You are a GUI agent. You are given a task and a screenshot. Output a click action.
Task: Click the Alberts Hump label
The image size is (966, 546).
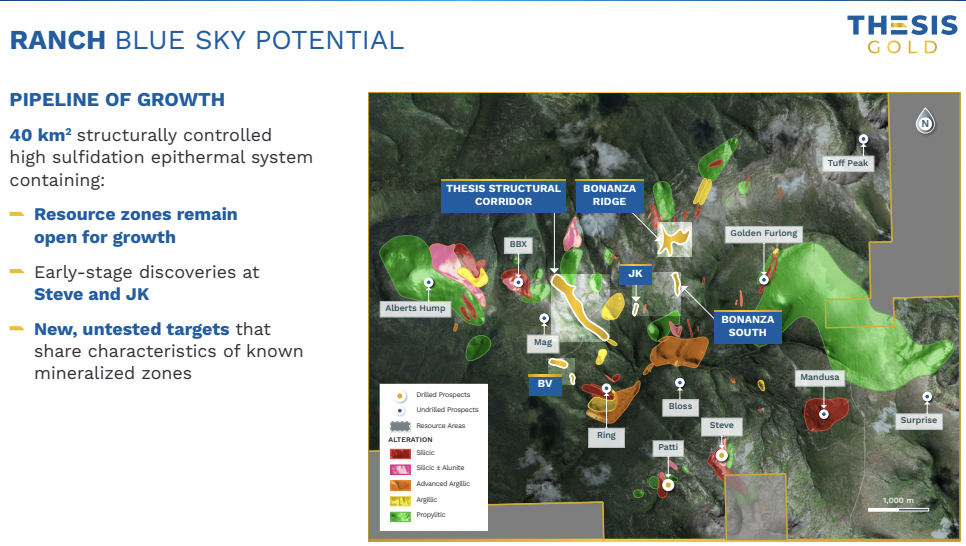click(x=415, y=308)
